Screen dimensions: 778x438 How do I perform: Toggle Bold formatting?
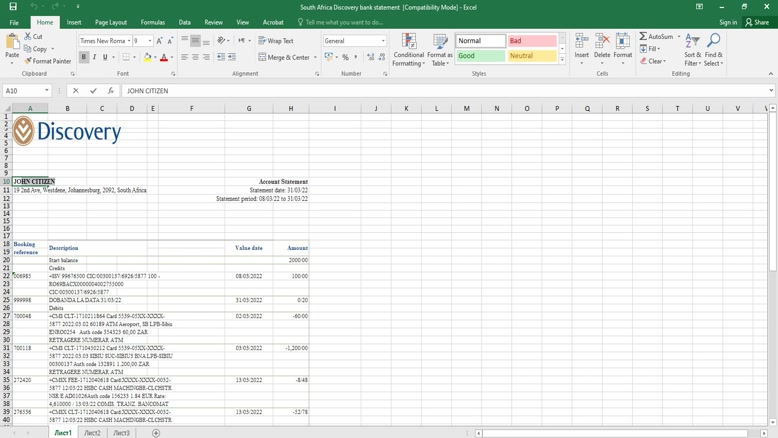[84, 58]
